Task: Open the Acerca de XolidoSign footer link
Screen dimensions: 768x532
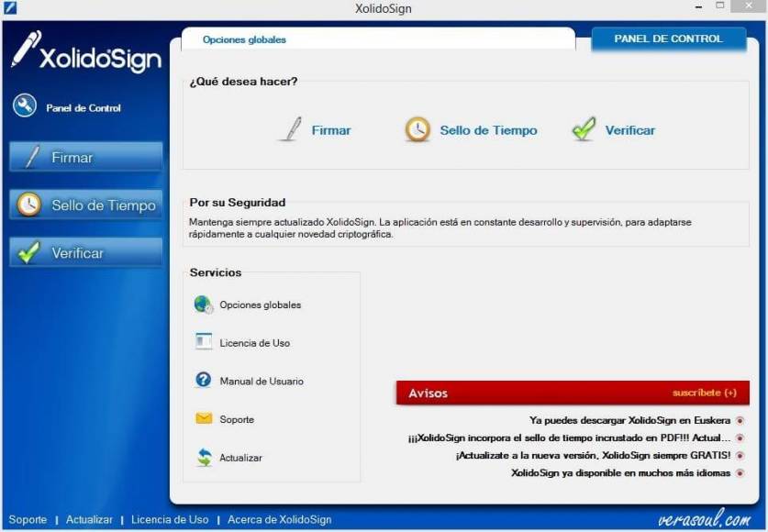Action: pyautogui.click(x=279, y=519)
